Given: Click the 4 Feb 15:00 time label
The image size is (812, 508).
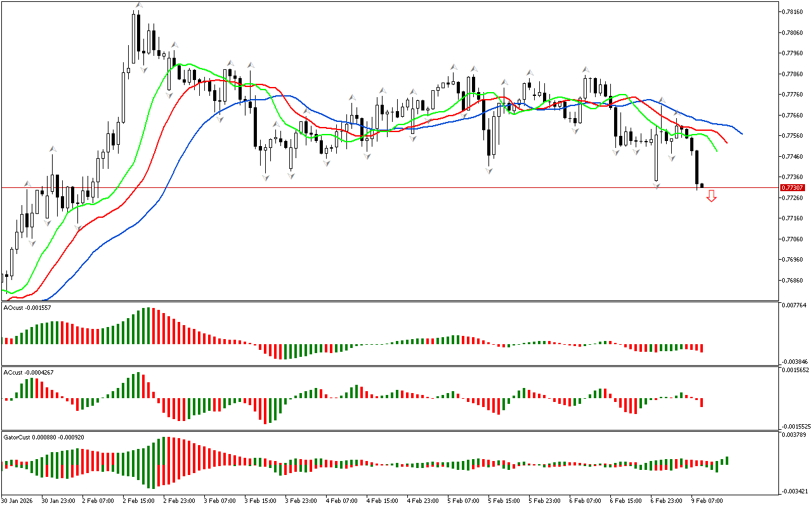Looking at the screenshot, I should point(381,500).
